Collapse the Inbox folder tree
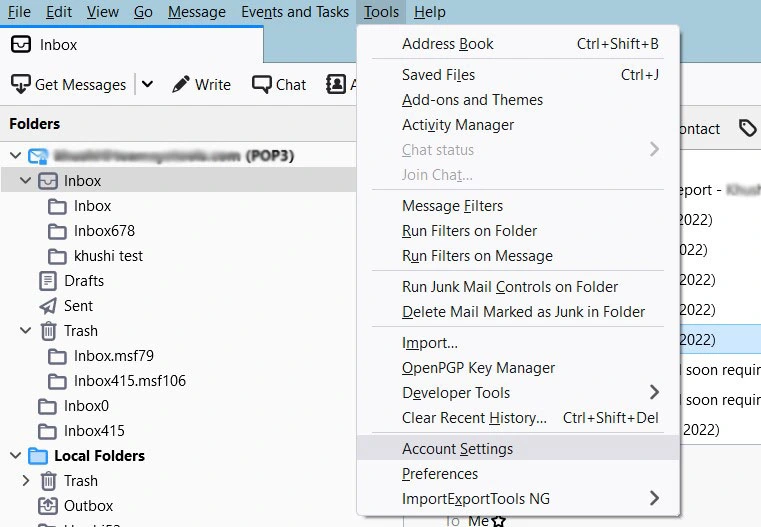This screenshot has width=761, height=527. (25, 181)
